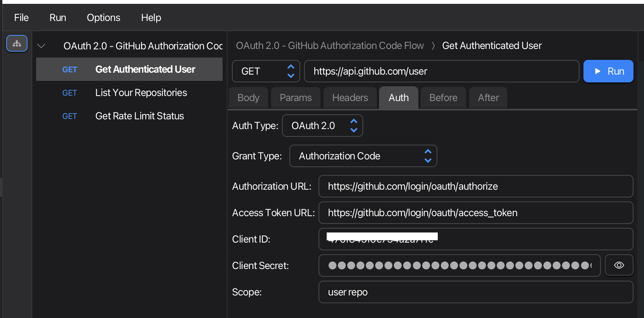The image size is (644, 318).
Task: Open the Grant Type dropdown
Action: (x=363, y=156)
